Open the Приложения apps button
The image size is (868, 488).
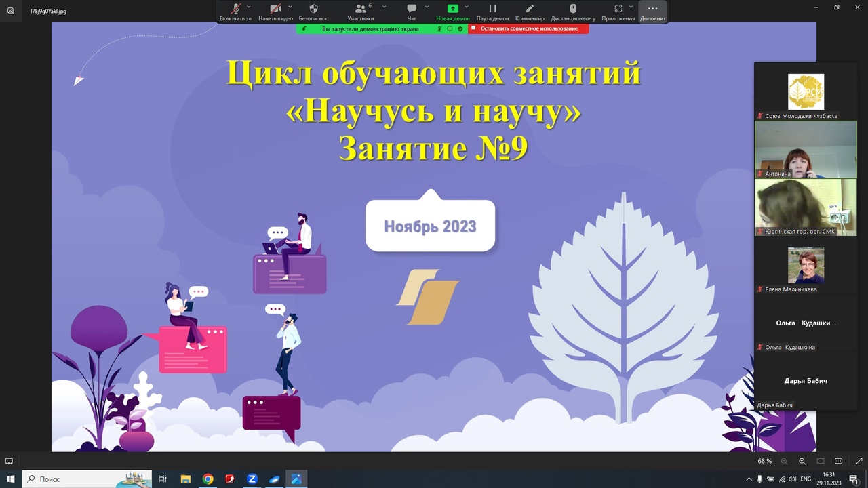[x=618, y=12]
